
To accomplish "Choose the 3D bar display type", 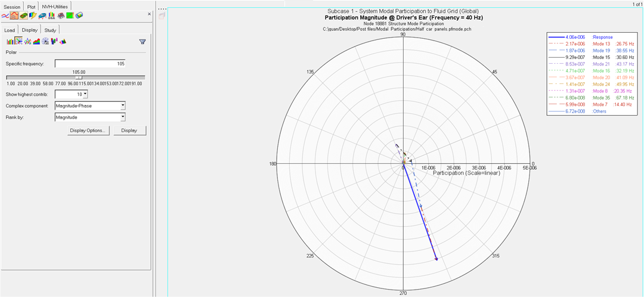I will point(54,41).
